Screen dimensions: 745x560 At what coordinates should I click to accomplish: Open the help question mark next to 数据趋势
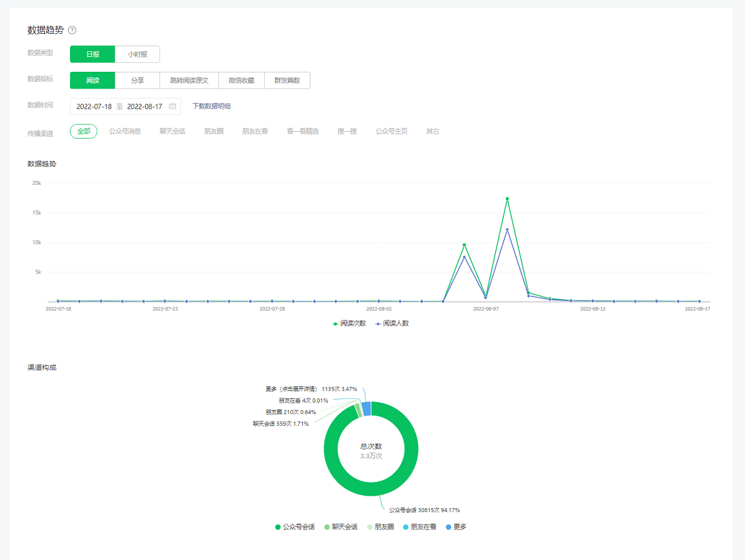(x=72, y=31)
